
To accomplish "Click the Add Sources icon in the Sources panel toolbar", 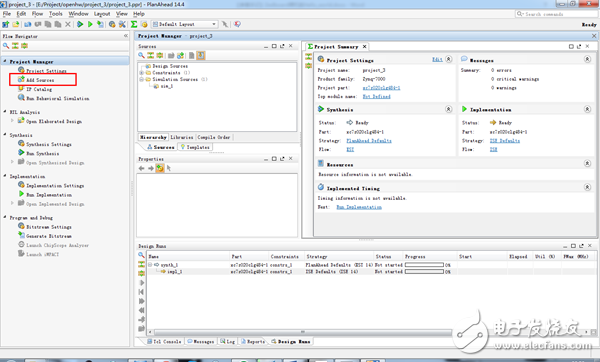I will pos(180,55).
